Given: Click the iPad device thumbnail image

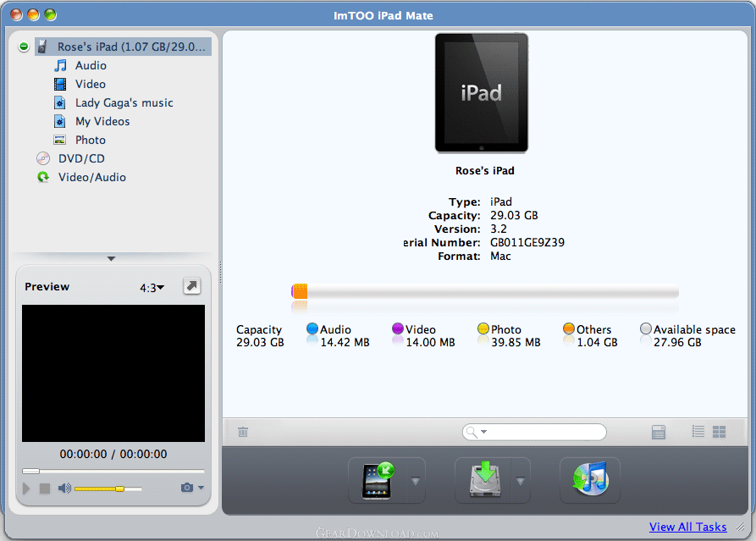Looking at the screenshot, I should pyautogui.click(x=481, y=93).
